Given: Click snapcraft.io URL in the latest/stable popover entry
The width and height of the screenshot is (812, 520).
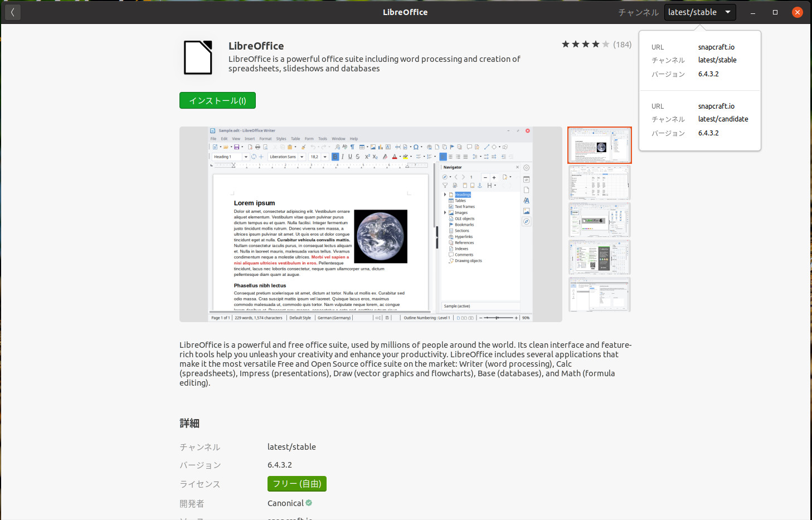Looking at the screenshot, I should tap(716, 47).
